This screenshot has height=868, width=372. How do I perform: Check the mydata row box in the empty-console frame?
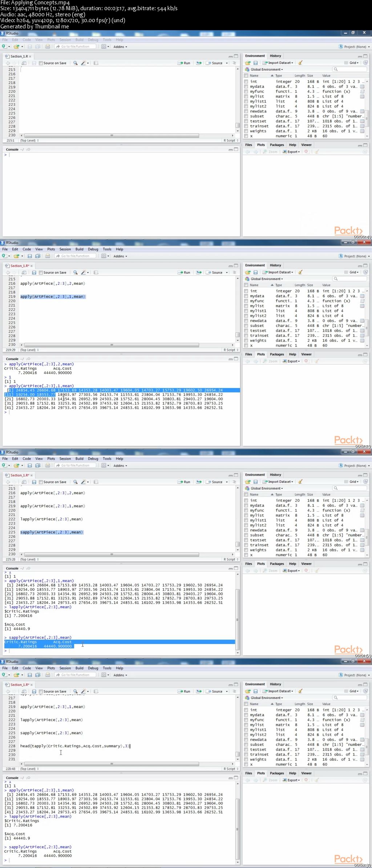(x=246, y=87)
